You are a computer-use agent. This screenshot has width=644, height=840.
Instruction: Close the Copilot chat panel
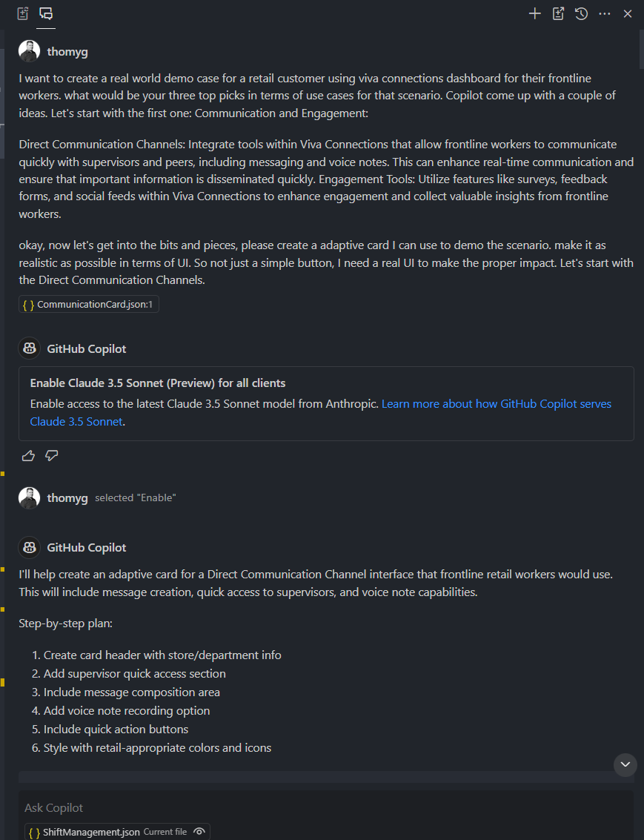click(628, 14)
